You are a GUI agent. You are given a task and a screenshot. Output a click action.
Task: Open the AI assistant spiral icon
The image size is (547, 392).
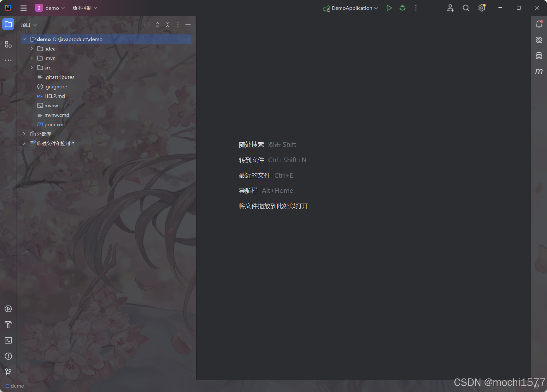(539, 40)
